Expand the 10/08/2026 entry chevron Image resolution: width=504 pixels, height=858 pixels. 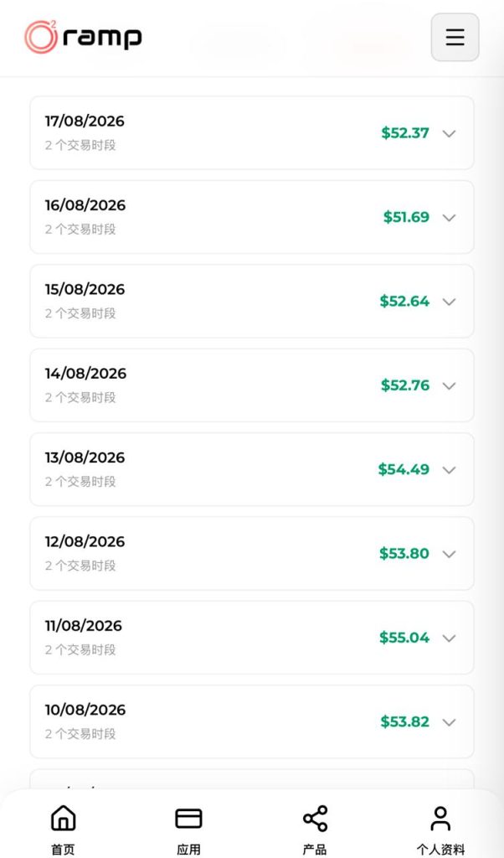449,722
